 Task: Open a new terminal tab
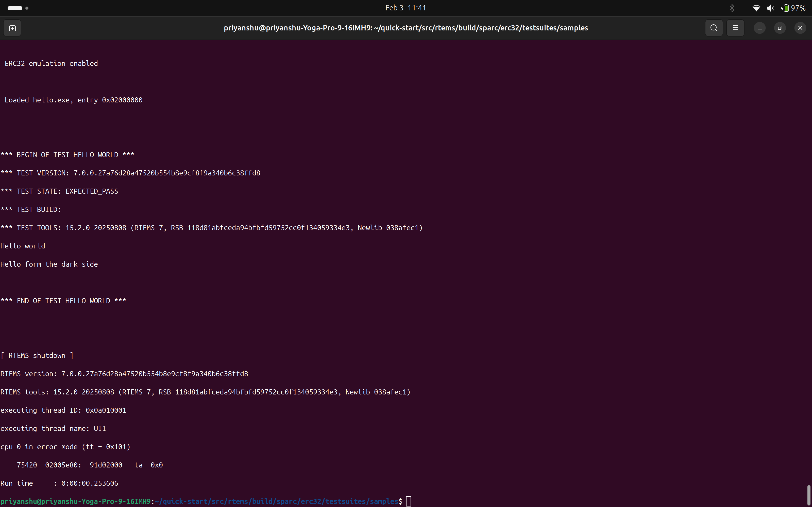point(12,28)
